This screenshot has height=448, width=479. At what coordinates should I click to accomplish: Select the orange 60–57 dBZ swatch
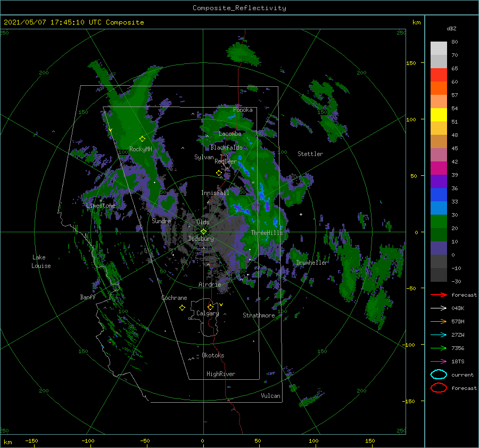[x=439, y=88]
